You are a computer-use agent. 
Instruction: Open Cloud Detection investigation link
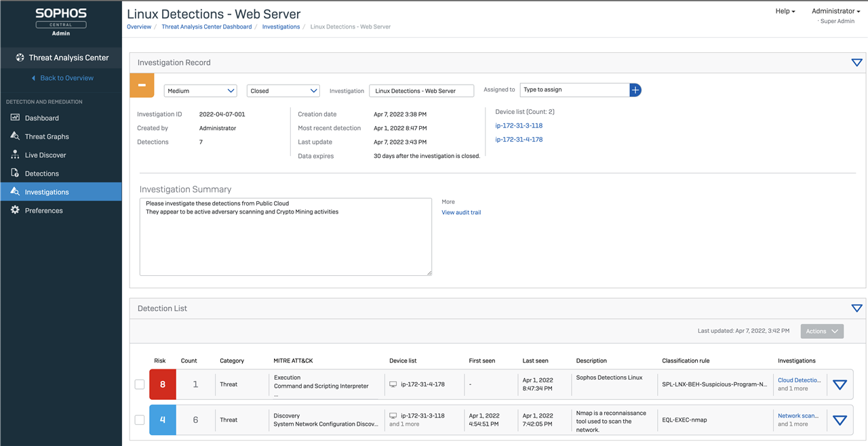(x=800, y=380)
